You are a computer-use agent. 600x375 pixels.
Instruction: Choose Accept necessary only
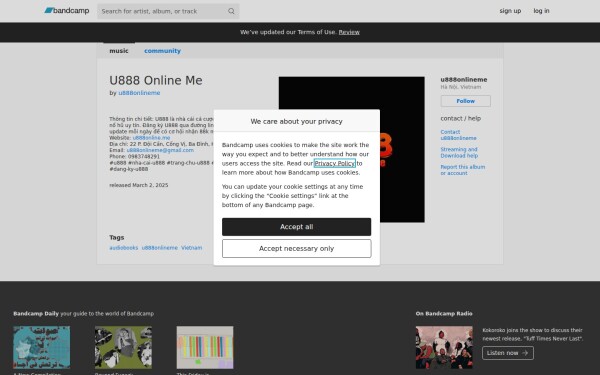tap(297, 249)
